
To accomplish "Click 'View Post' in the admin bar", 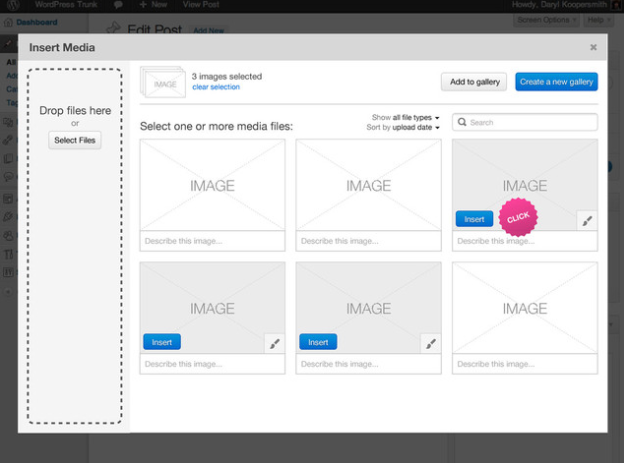I will [x=200, y=5].
